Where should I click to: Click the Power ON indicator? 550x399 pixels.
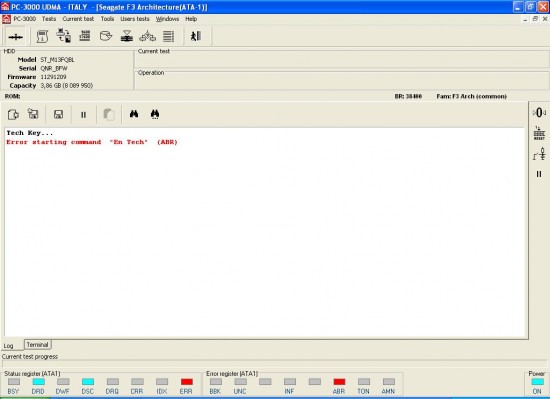(x=537, y=382)
